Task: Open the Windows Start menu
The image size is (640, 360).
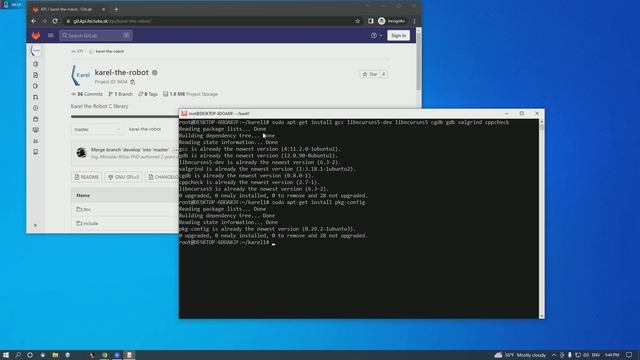Action: [x=6, y=355]
